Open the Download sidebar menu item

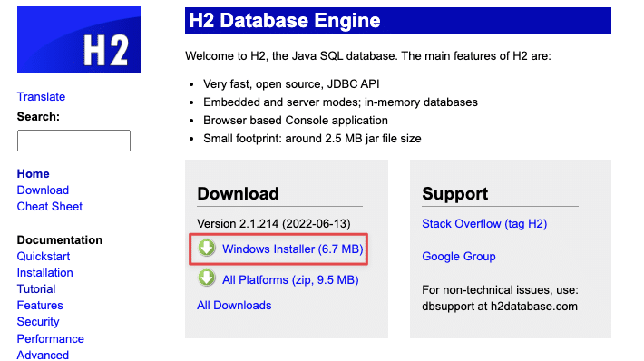[x=43, y=190]
